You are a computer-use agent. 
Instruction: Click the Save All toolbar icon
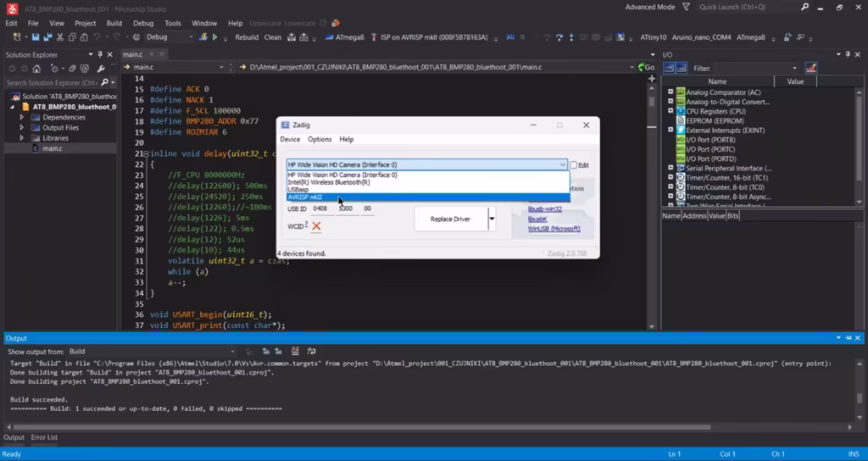coord(47,37)
